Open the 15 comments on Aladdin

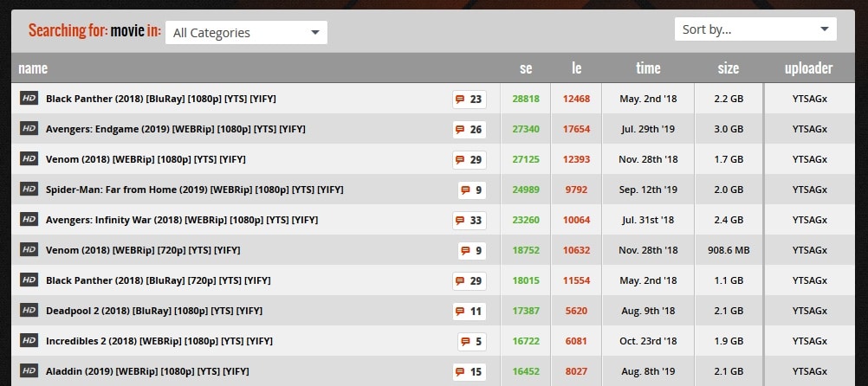click(x=469, y=372)
